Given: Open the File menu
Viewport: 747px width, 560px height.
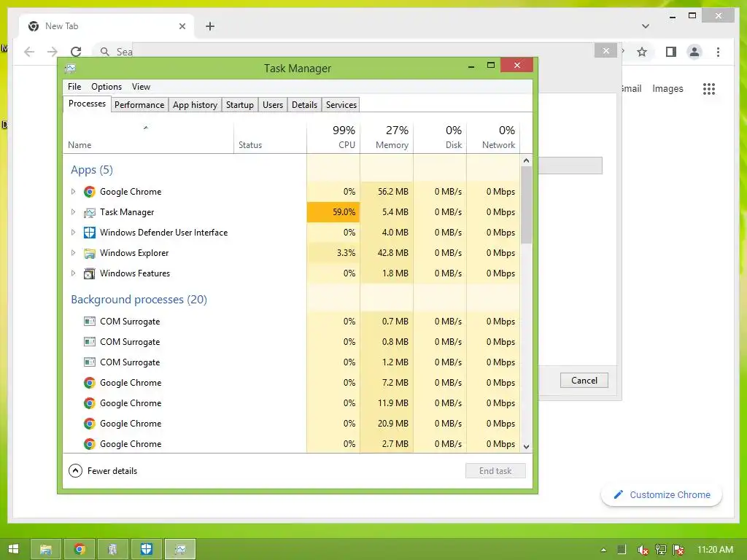Looking at the screenshot, I should pos(74,87).
